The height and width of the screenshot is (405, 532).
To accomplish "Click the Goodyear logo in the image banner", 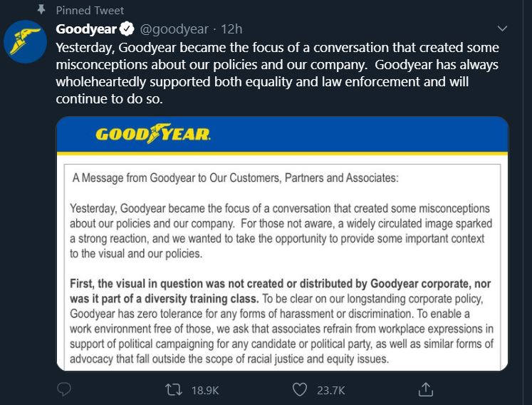I will [153, 134].
